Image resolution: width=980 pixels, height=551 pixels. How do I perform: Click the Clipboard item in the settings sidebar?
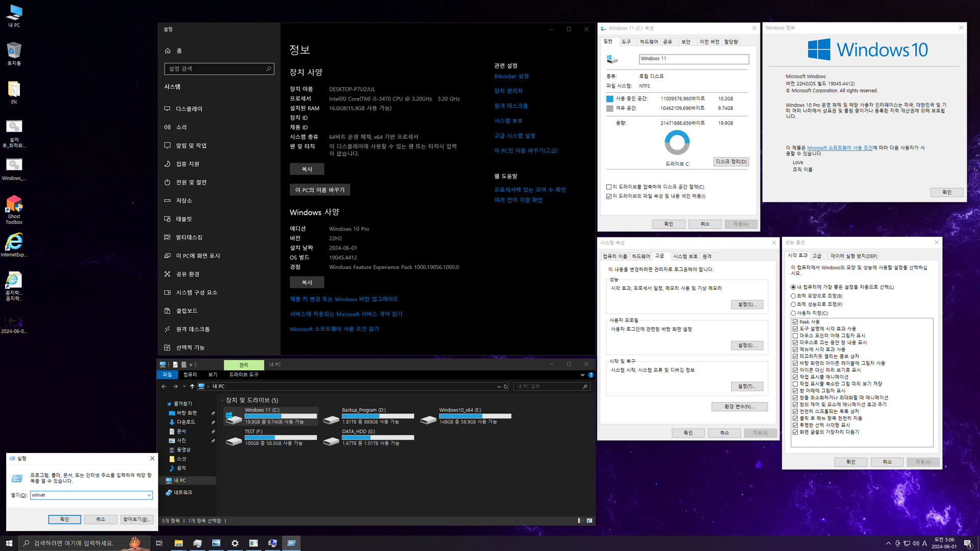186,311
